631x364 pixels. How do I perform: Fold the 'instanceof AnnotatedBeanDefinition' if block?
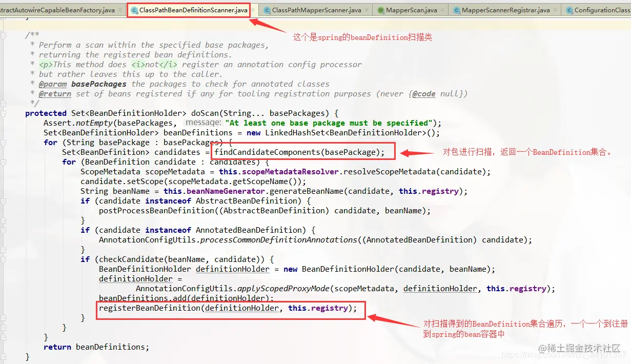tap(4, 230)
